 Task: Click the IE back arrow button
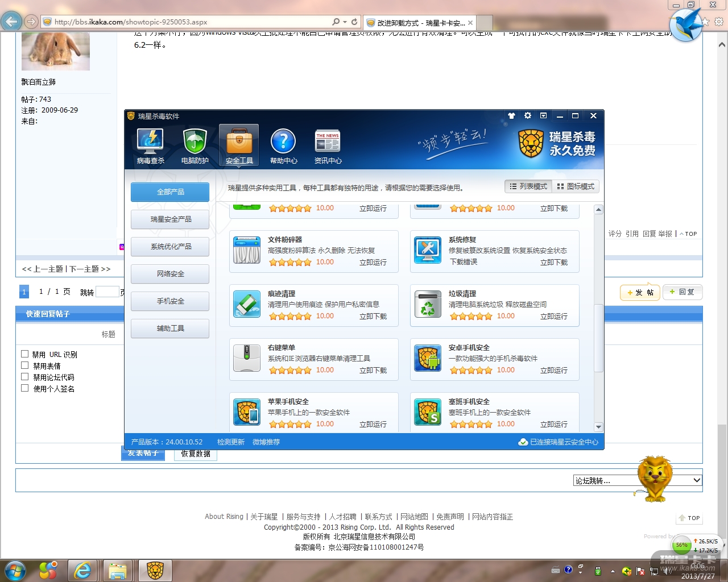(11, 22)
